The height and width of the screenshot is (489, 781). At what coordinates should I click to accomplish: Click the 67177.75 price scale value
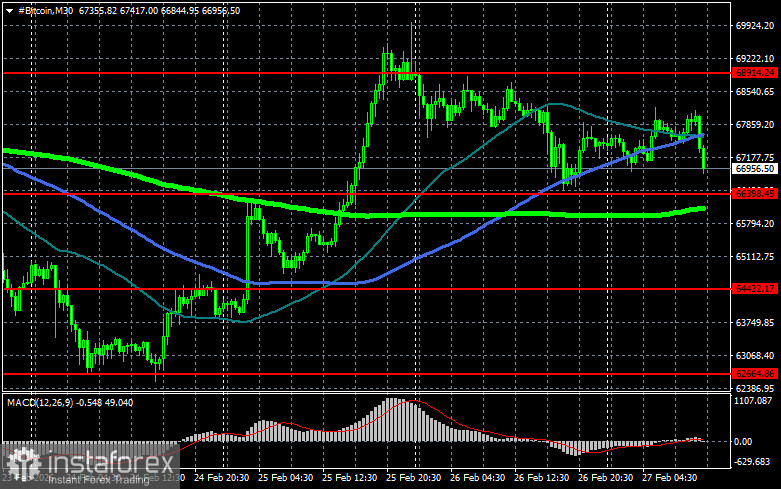[x=755, y=157]
